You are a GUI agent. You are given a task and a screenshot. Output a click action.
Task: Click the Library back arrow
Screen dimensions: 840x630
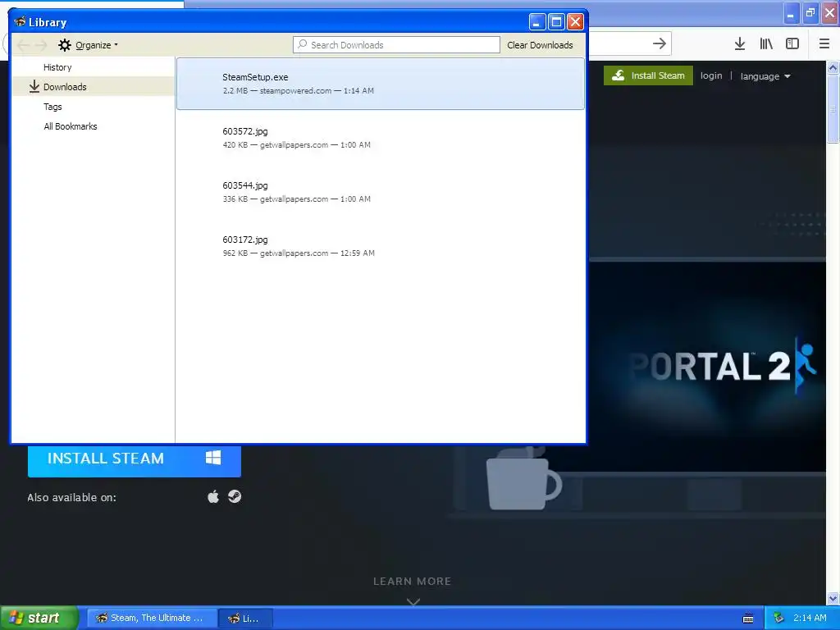(x=23, y=45)
